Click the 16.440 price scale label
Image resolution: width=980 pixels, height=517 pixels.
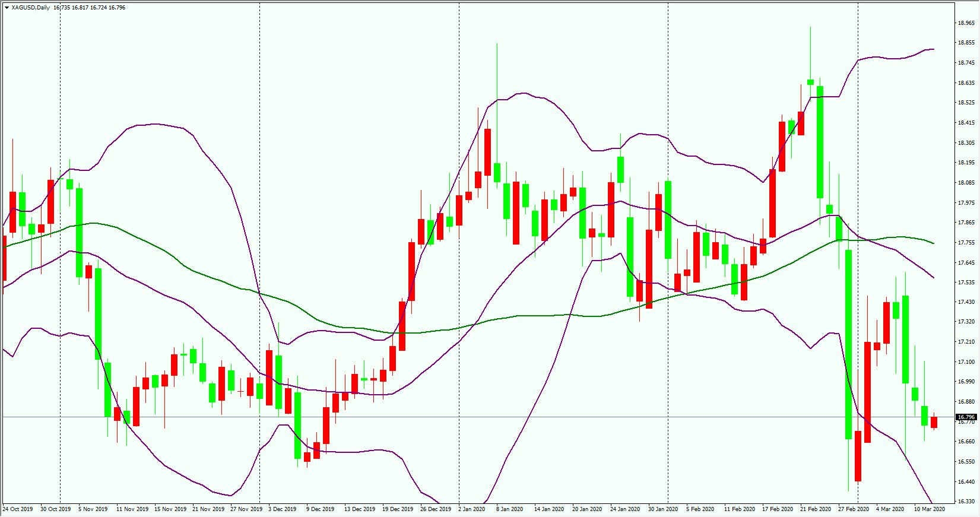[966, 482]
